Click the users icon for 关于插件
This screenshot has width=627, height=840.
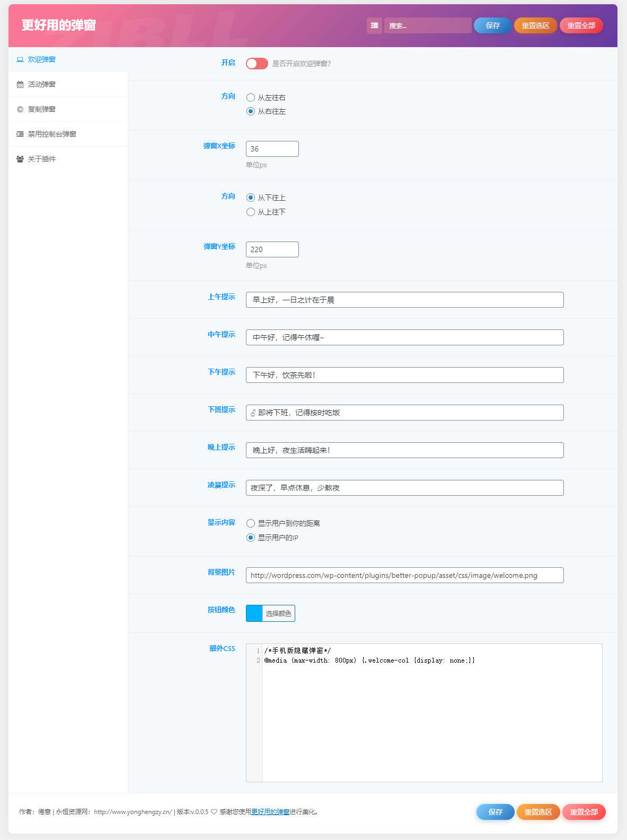[20, 159]
